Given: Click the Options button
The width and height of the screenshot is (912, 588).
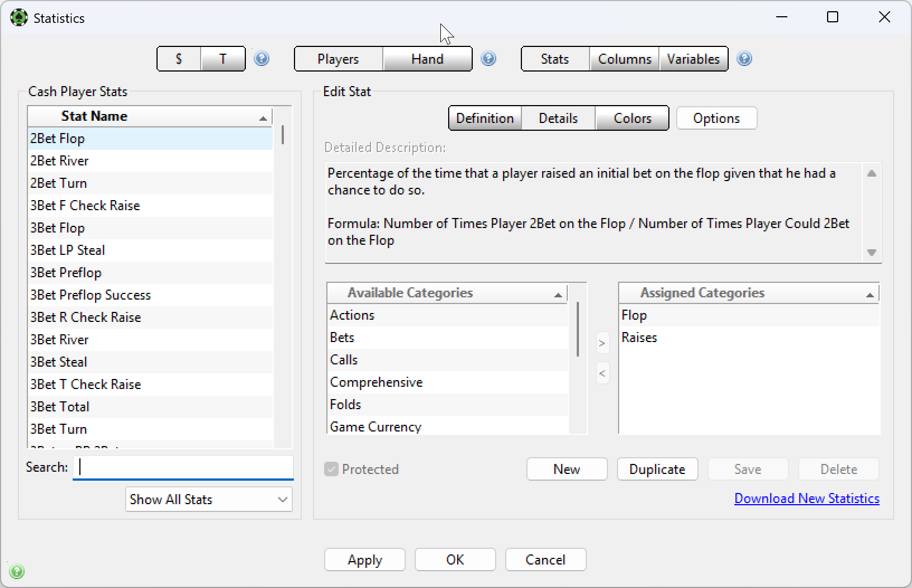Looking at the screenshot, I should click(x=716, y=118).
